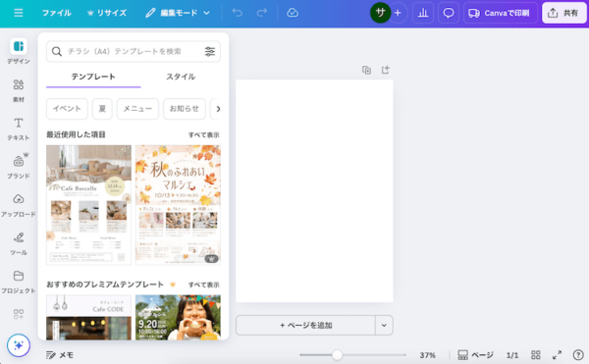Click すべて表示 beside 最近使用した項目
The width and height of the screenshot is (589, 364).
203,134
